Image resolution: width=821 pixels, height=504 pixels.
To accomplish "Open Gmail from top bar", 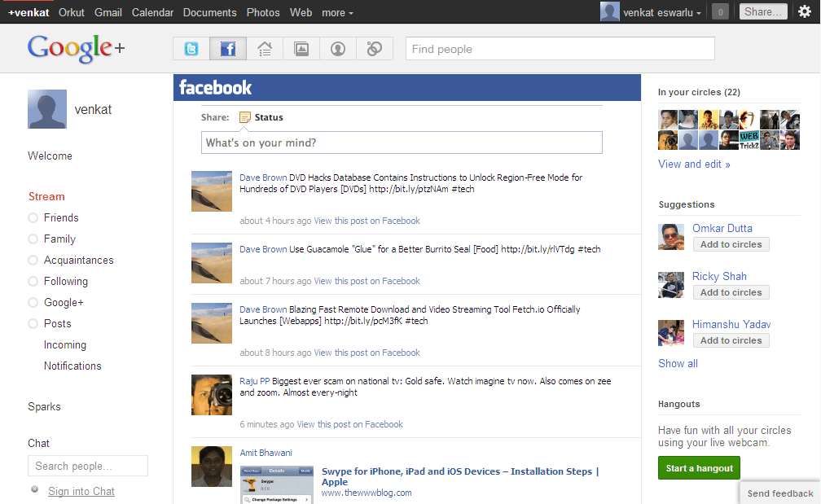I will click(x=108, y=12).
